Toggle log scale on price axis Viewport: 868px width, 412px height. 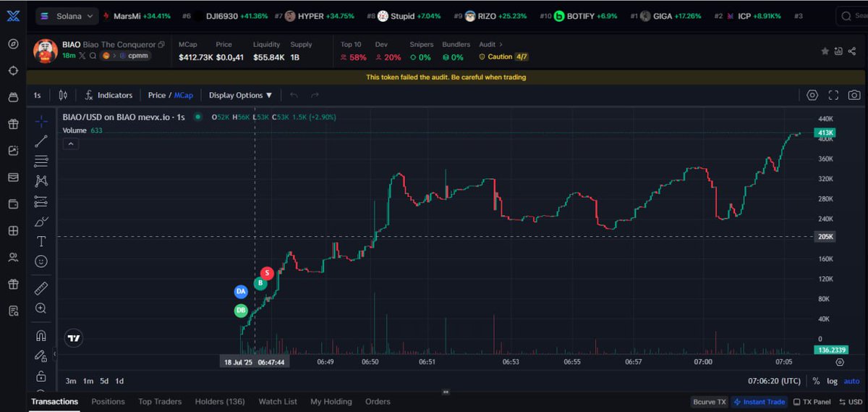point(833,381)
